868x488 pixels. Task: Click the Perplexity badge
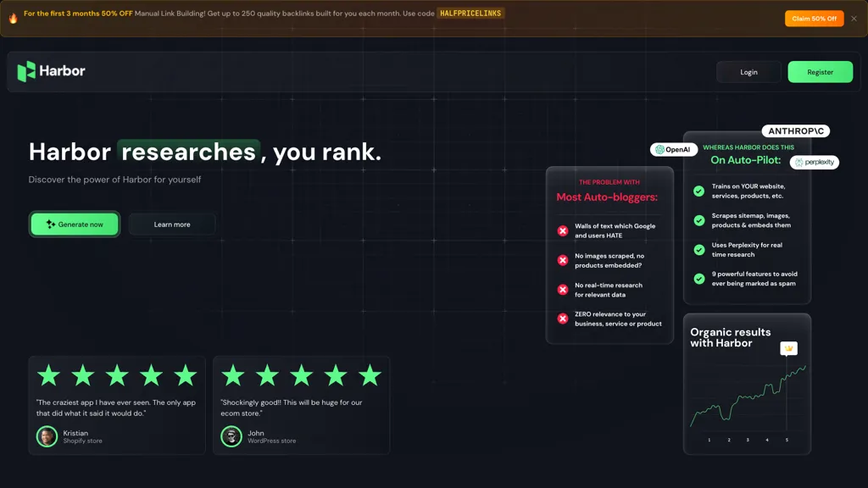pyautogui.click(x=815, y=162)
